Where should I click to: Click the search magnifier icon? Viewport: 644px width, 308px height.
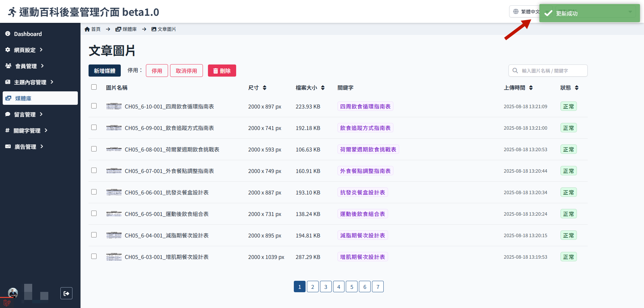(x=515, y=71)
